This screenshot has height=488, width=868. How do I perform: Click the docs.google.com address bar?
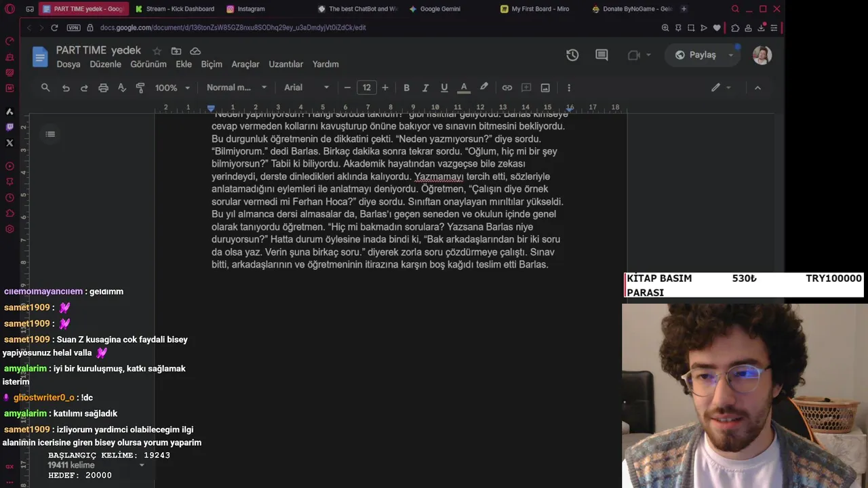click(x=233, y=28)
